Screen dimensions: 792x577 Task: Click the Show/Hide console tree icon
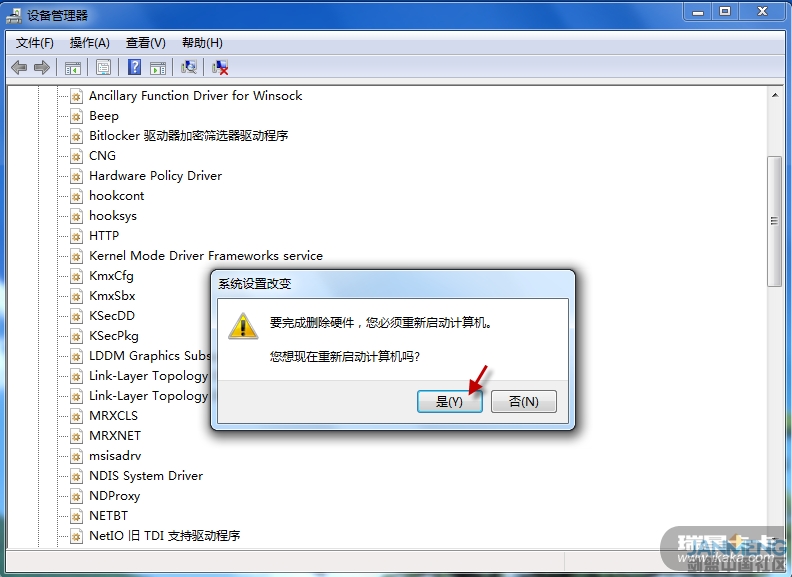pyautogui.click(x=73, y=67)
